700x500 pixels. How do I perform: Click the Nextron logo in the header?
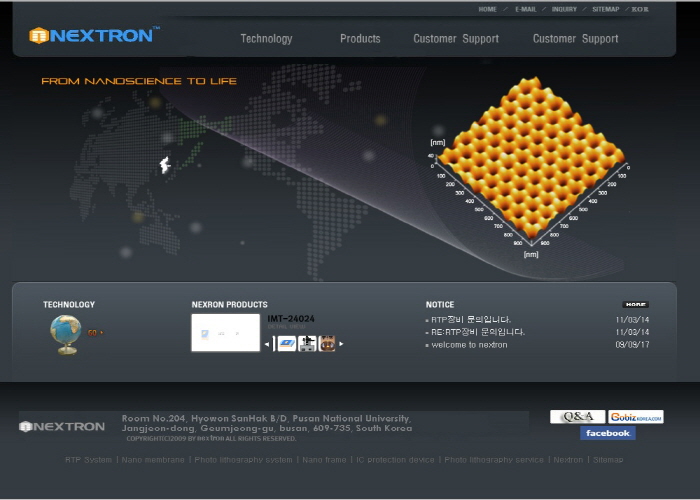coord(94,35)
